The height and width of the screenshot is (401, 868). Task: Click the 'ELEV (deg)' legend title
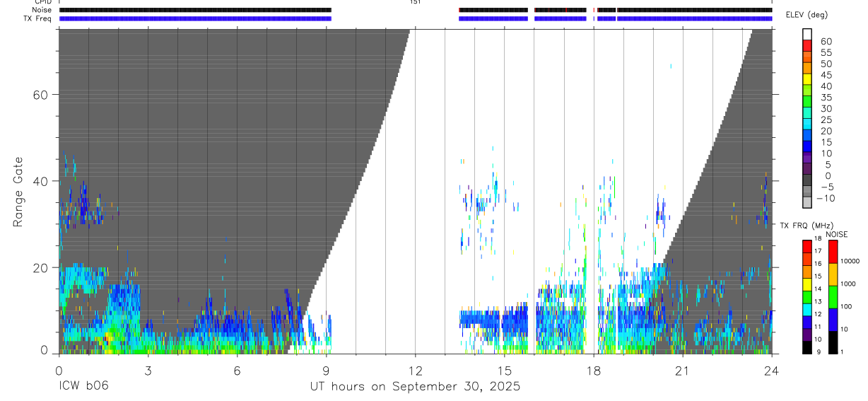pos(807,15)
